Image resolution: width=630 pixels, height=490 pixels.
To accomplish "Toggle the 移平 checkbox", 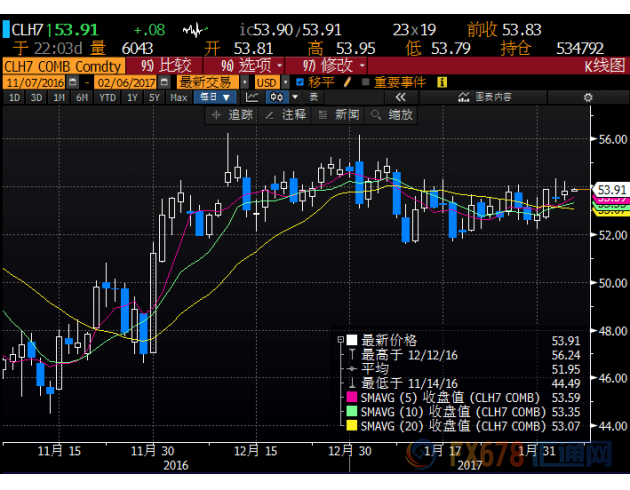I will (x=299, y=82).
